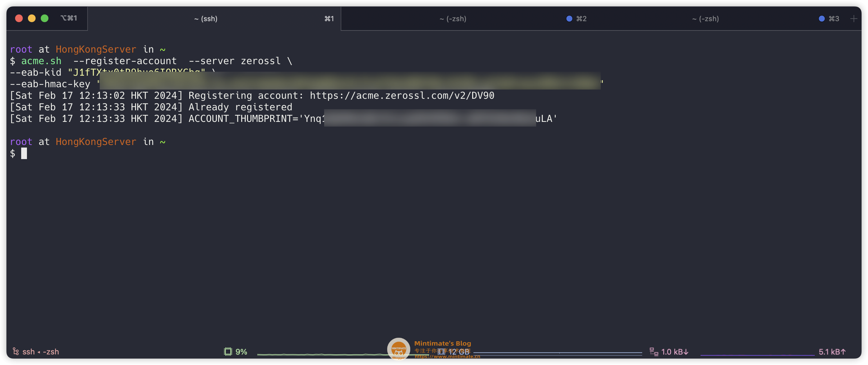The width and height of the screenshot is (868, 365).
Task: Click the blue activity dot on tab ⌘2
Action: tap(569, 19)
